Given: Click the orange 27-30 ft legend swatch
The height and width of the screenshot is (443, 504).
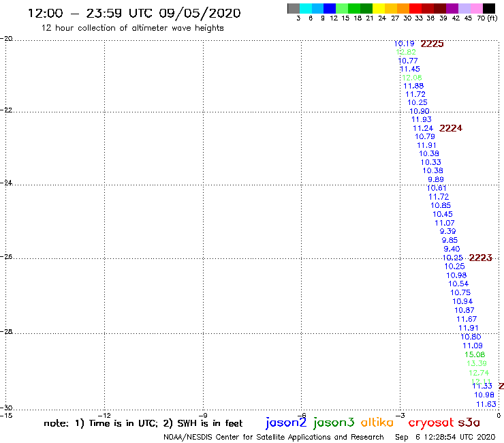Looking at the screenshot, I should click(403, 8).
